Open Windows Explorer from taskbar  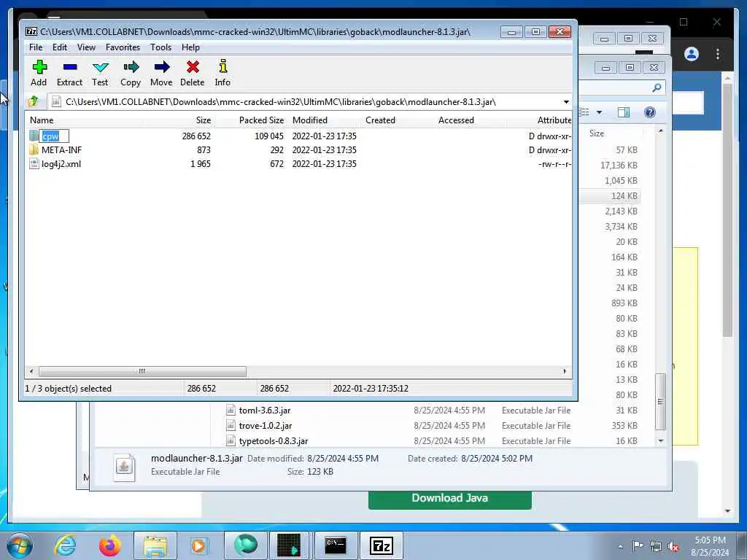click(x=155, y=545)
